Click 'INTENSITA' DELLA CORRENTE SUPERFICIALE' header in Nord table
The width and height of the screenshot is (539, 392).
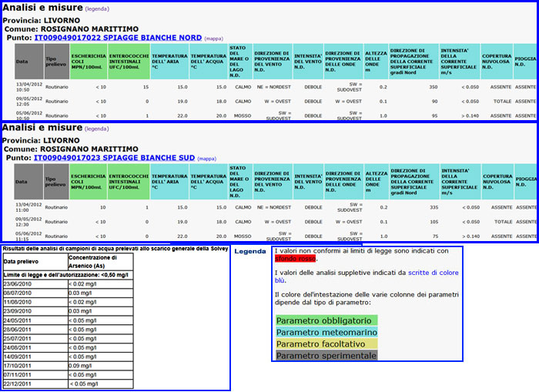coord(460,62)
